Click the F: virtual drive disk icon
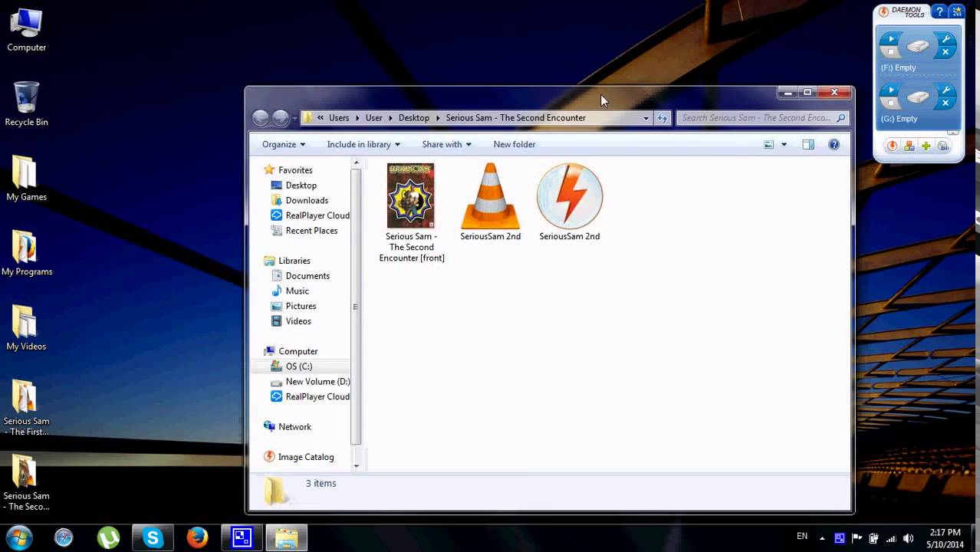The height and width of the screenshot is (552, 980). pos(918,47)
